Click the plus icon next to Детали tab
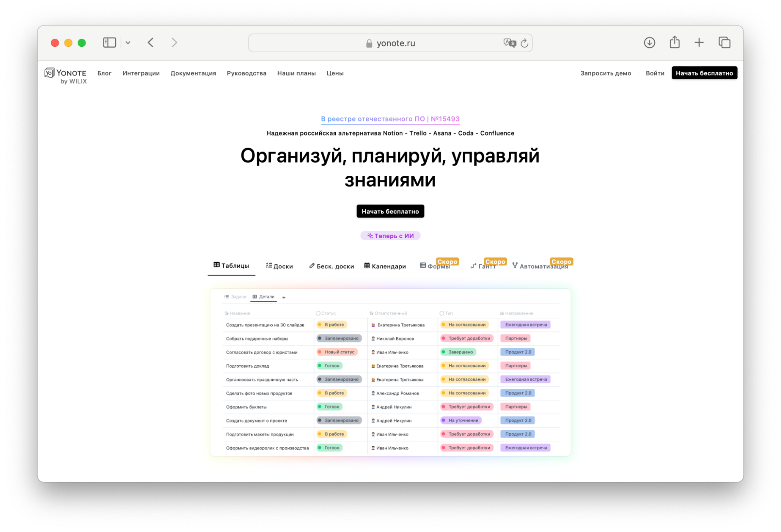The image size is (781, 532). point(284,298)
